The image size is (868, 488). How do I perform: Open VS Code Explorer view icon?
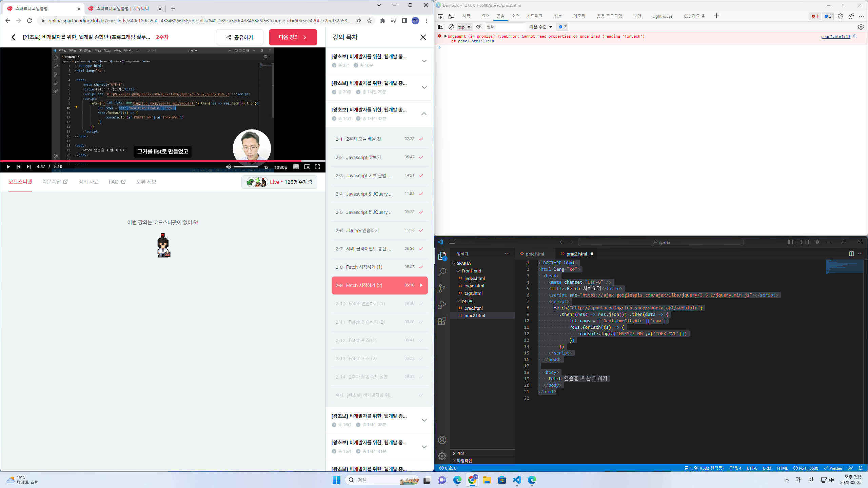pos(442,256)
